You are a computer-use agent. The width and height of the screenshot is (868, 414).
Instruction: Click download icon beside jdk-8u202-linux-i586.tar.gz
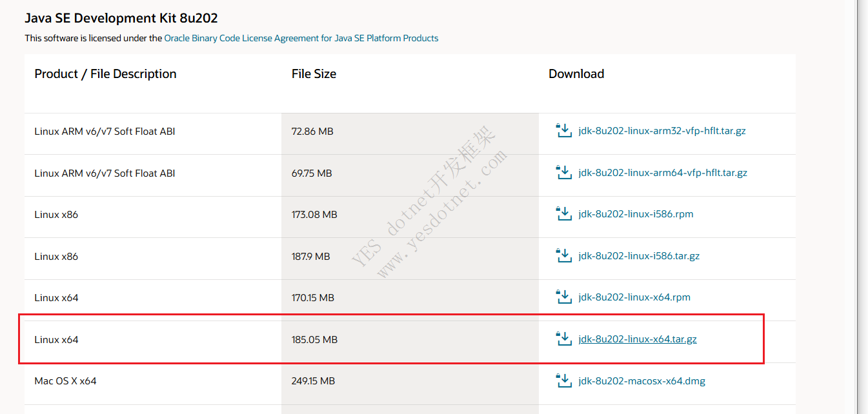[x=564, y=256]
